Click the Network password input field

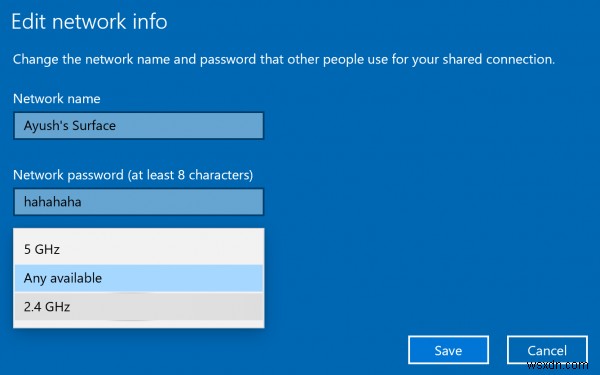[139, 202]
